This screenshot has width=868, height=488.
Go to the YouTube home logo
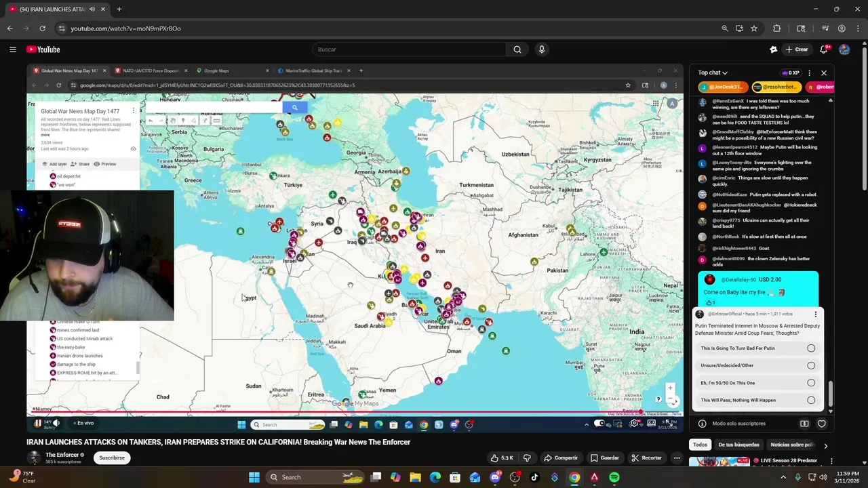pyautogui.click(x=43, y=49)
